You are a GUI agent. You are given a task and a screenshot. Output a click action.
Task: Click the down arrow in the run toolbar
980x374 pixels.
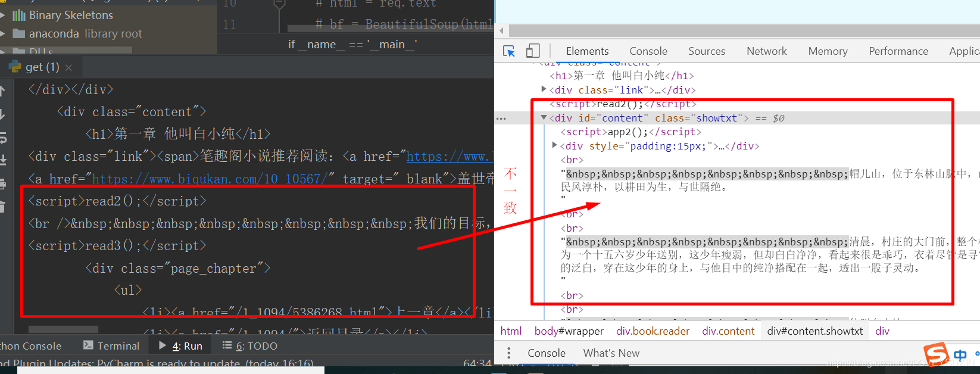point(2,114)
